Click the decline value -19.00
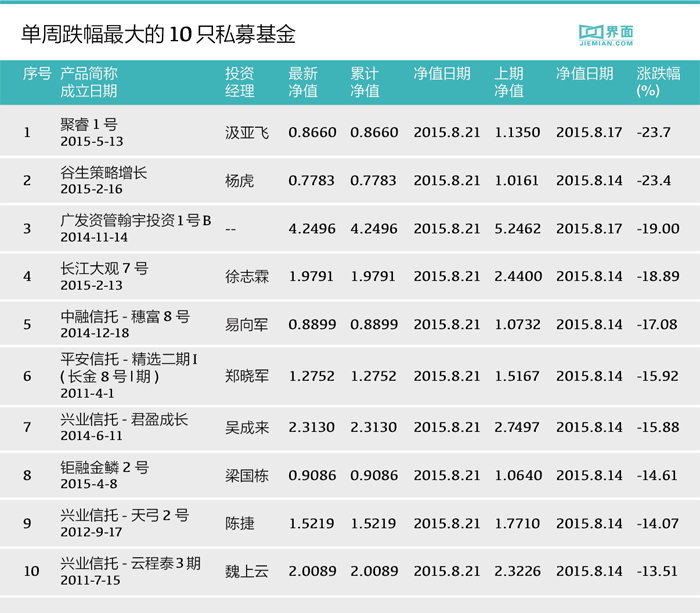Screen dimensions: 700x613 pyautogui.click(x=658, y=229)
